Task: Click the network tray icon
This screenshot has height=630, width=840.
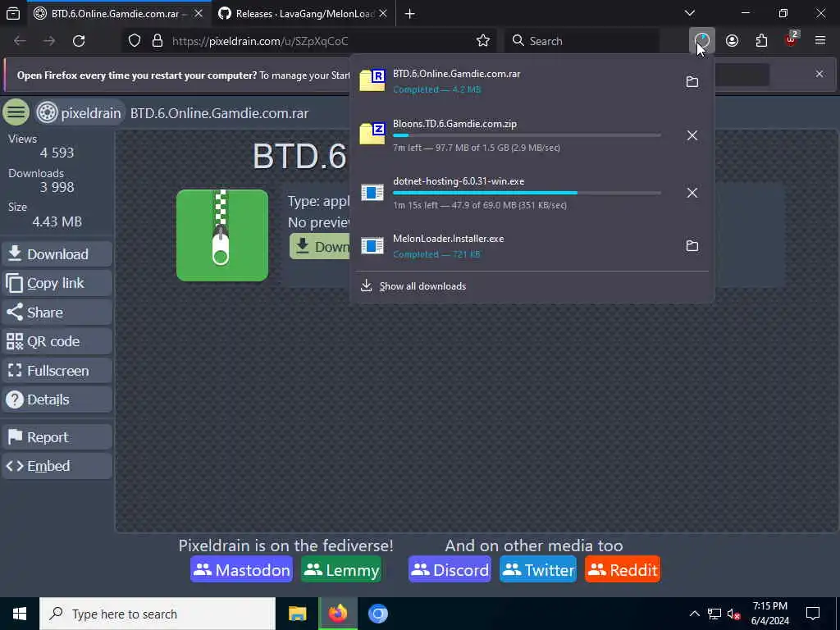Action: pyautogui.click(x=714, y=614)
